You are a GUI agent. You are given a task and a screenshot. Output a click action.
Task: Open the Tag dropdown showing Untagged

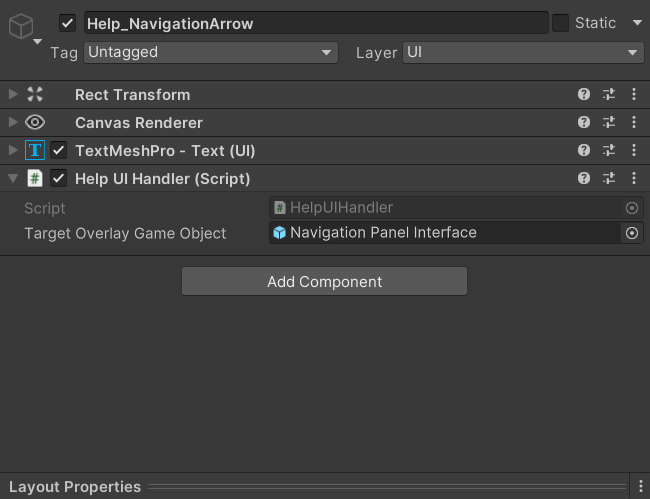(211, 53)
